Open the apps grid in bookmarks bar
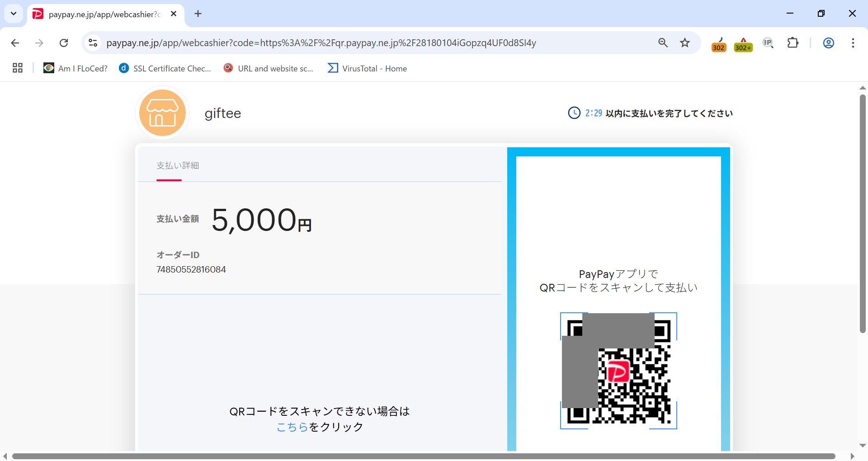868x461 pixels. (18, 68)
